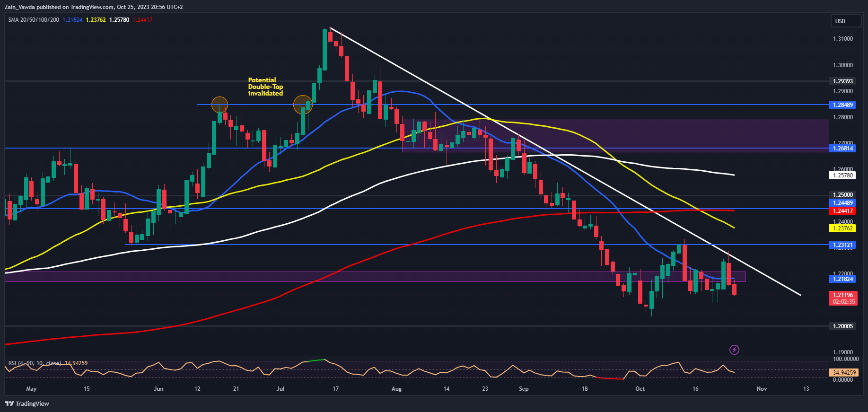Click the 1.20005 support level label
Screen dimensions: 868x412
(x=843, y=326)
